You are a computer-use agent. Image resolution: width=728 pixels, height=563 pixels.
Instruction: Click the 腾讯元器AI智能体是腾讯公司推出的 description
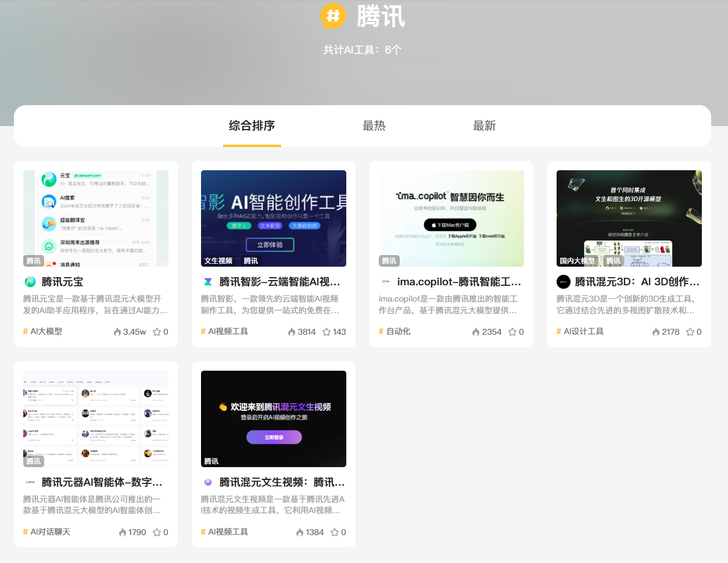(93, 505)
